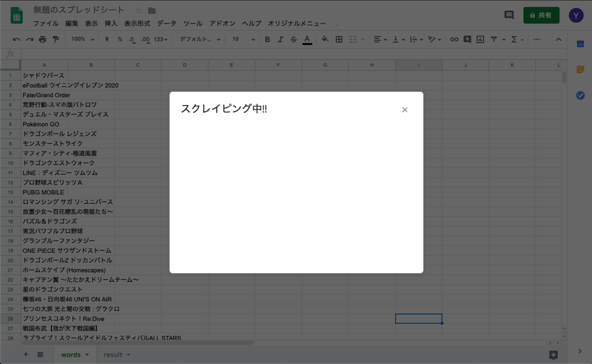Click the Explore button bottom right
This screenshot has width=592, height=364.
pos(554,355)
